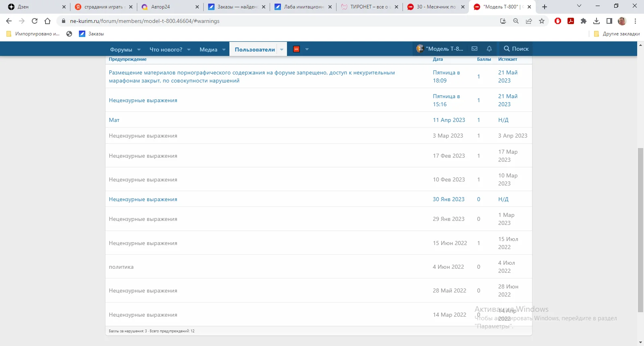The height and width of the screenshot is (346, 644).
Task: Go forward in browser history
Action: (x=22, y=21)
